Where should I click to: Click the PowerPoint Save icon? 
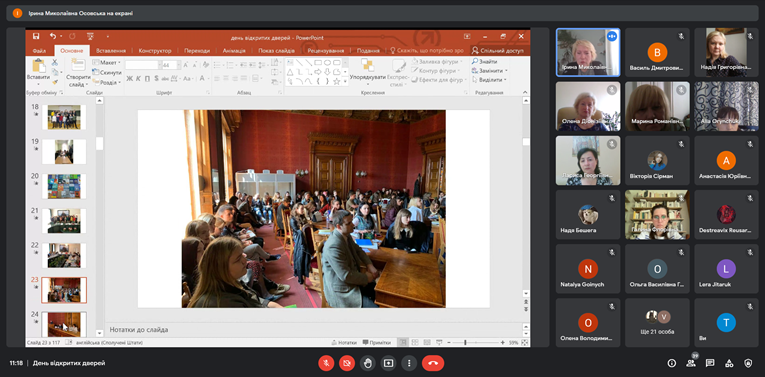coord(36,36)
